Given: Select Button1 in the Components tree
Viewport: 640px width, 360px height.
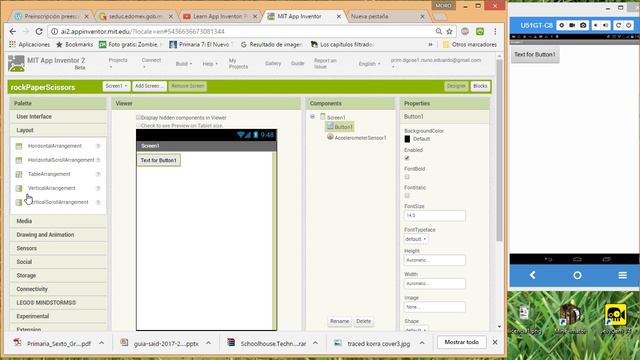Looking at the screenshot, I should (340, 127).
